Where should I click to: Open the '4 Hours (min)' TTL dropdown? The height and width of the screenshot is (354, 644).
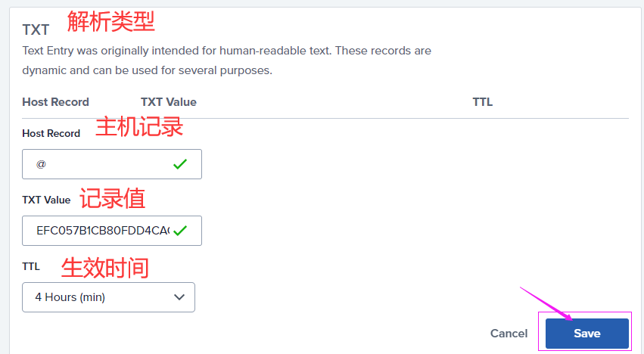pyautogui.click(x=108, y=297)
